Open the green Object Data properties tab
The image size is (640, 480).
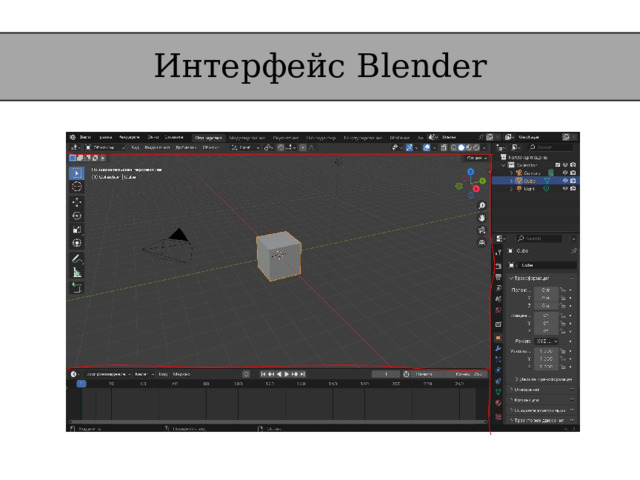(x=498, y=392)
